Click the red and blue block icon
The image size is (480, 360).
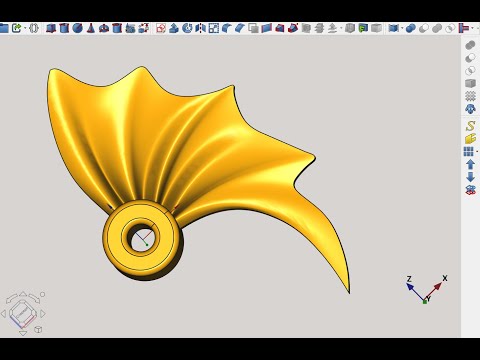pyautogui.click(x=280, y=28)
